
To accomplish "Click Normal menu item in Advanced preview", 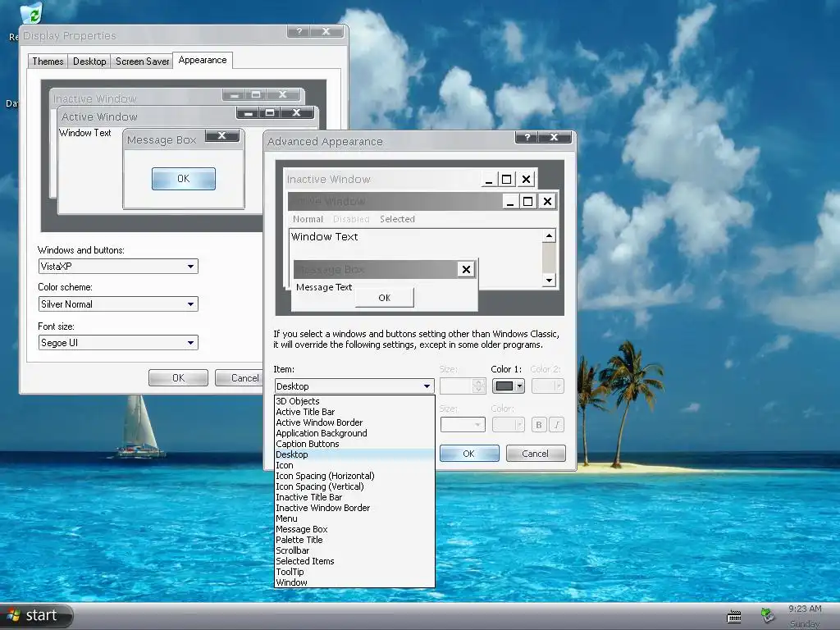I will click(308, 219).
